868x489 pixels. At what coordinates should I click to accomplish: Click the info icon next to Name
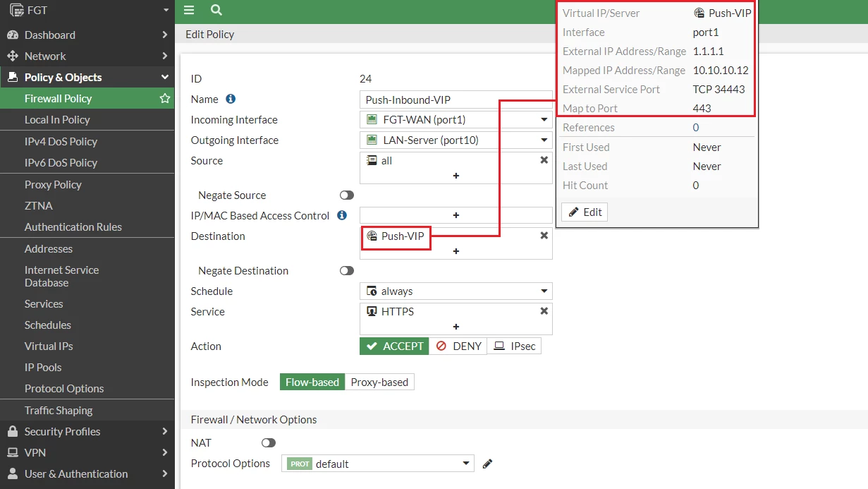(x=230, y=99)
